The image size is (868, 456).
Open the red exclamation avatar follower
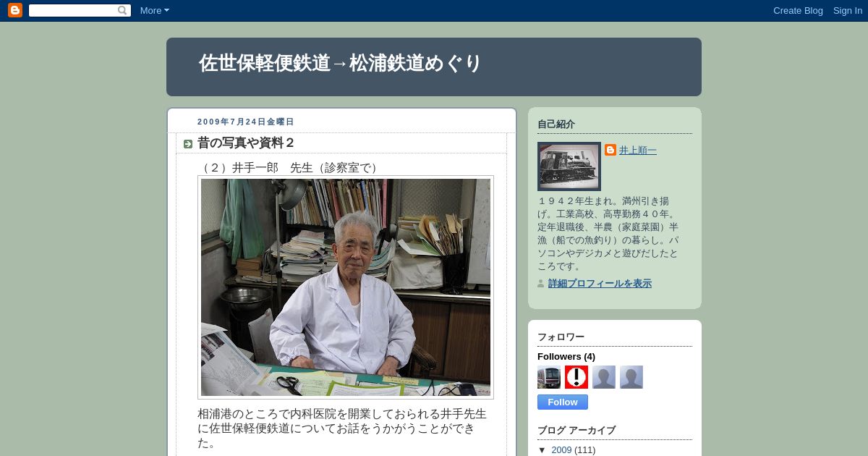coord(576,377)
